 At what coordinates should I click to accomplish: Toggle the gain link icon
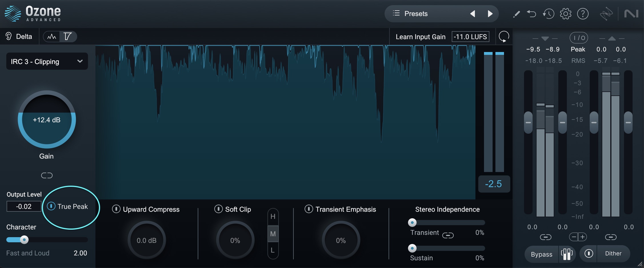[47, 175]
